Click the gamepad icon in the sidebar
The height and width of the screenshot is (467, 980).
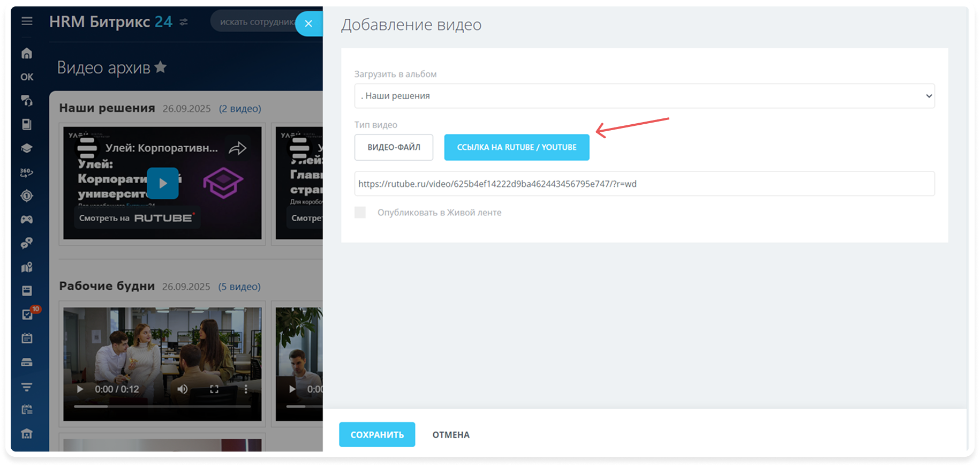coord(27,220)
